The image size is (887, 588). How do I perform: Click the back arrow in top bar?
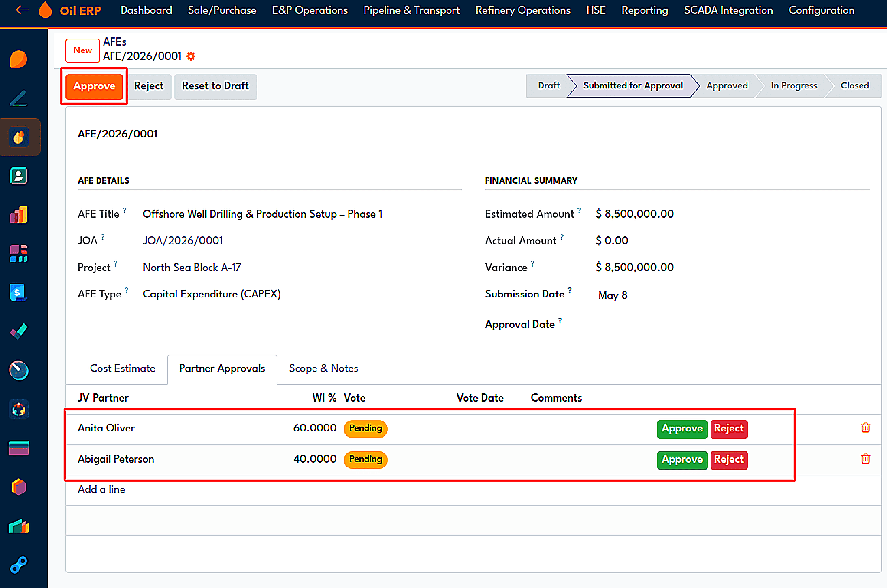point(22,10)
